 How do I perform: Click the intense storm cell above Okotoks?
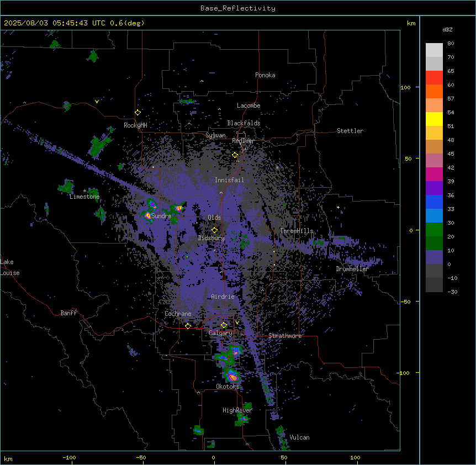coord(232,376)
